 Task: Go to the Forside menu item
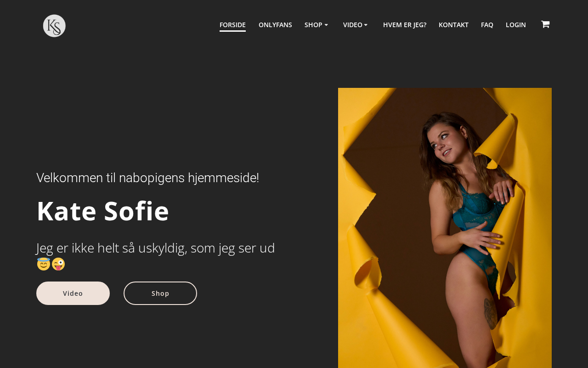pyautogui.click(x=232, y=25)
